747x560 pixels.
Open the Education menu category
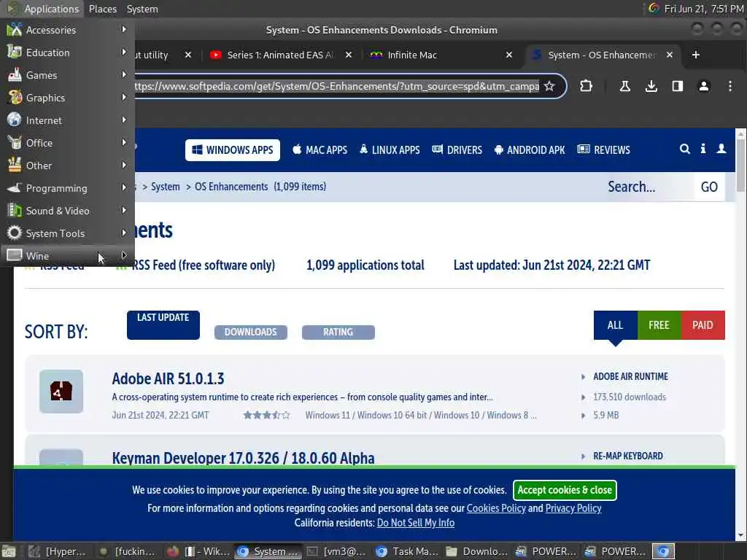coord(67,52)
